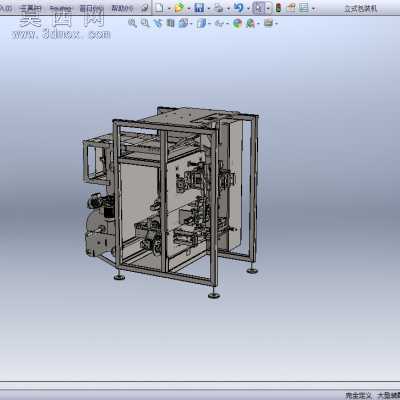Expand the View Orientation dropdown arrow
Image resolution: width=400 pixels, height=400 pixels.
pos(191,24)
